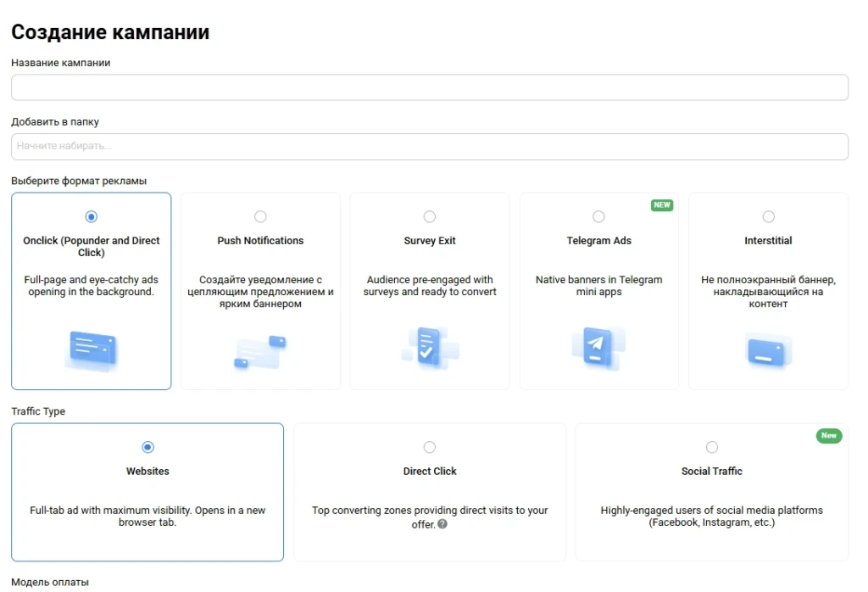Choose the Direct Click traffic type radio
Image resolution: width=868 pixels, height=592 pixels.
click(430, 447)
